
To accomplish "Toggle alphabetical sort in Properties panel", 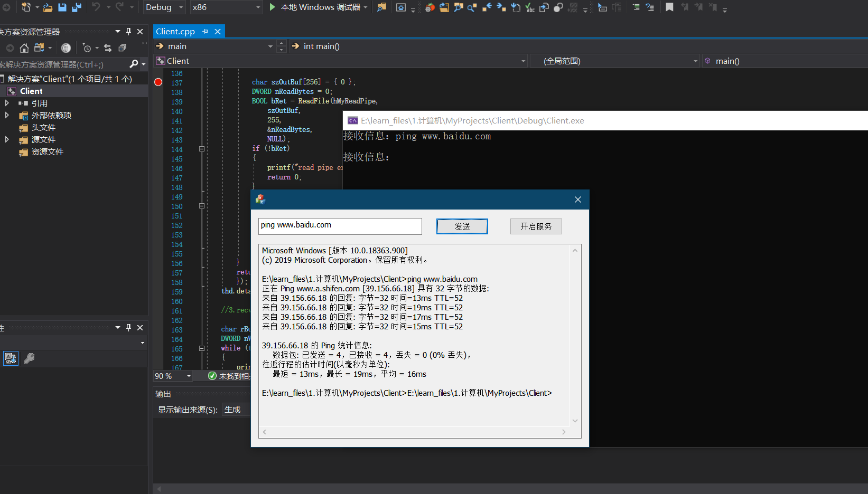I will pyautogui.click(x=11, y=358).
